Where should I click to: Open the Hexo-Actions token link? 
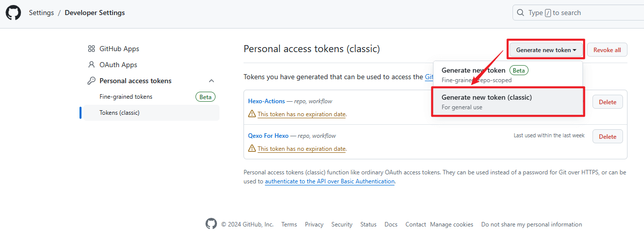point(266,101)
